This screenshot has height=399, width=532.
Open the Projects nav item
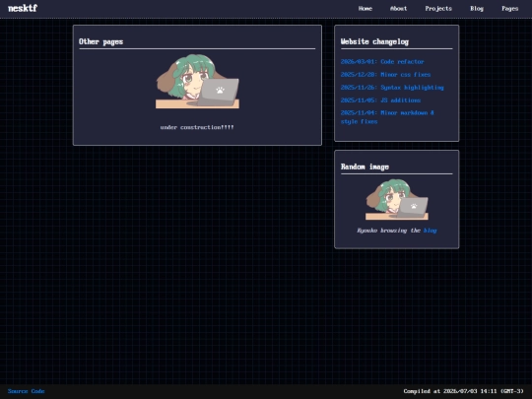438,9
